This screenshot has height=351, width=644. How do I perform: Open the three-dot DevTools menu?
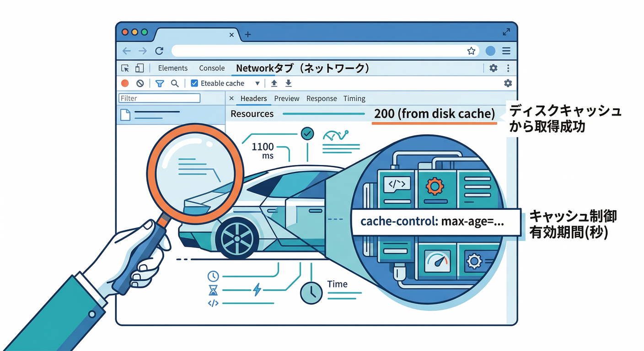tap(508, 68)
